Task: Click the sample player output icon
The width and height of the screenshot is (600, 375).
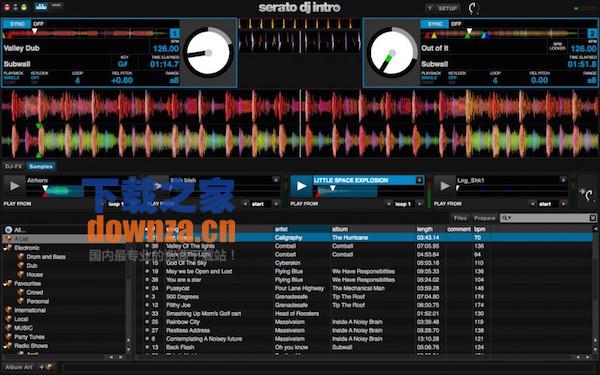Action: pyautogui.click(x=587, y=194)
